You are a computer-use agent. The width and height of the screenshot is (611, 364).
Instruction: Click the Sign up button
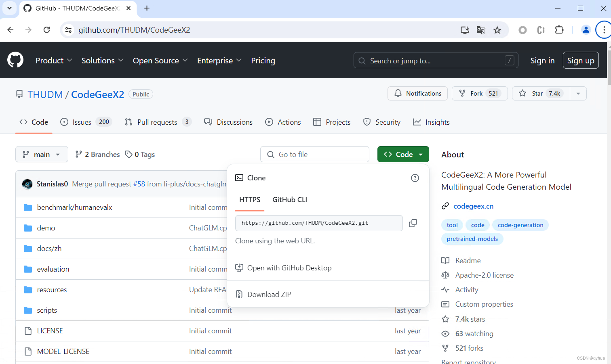pos(581,61)
